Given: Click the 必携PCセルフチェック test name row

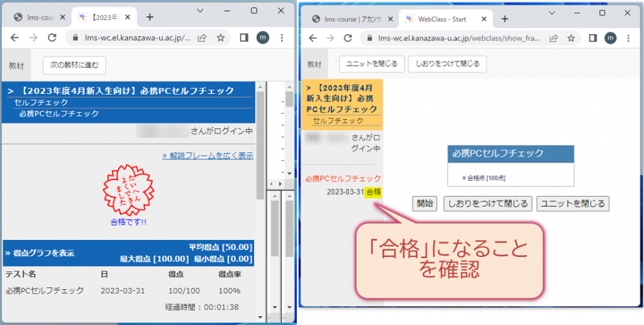Looking at the screenshot, I should [45, 291].
